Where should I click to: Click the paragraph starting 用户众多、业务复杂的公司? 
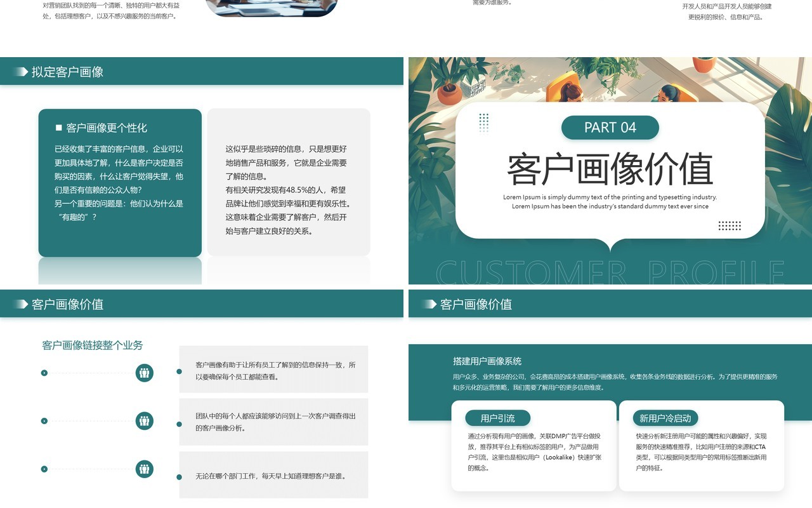pos(615,382)
